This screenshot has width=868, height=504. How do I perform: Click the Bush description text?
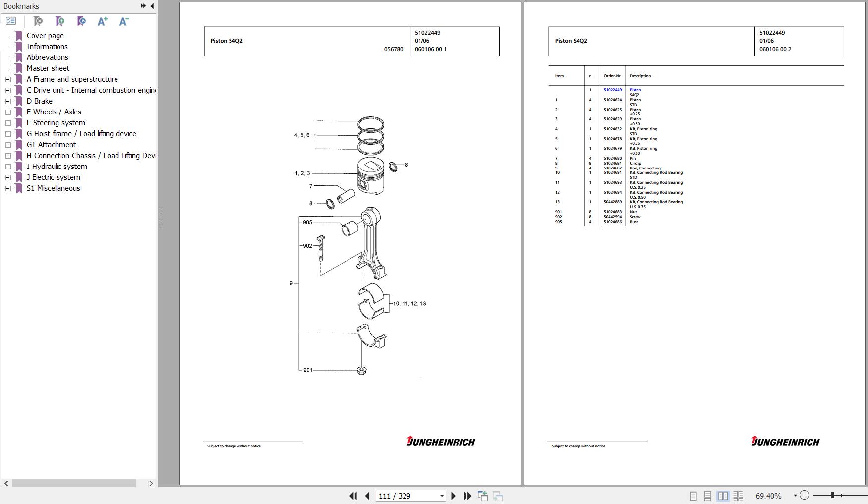[634, 222]
